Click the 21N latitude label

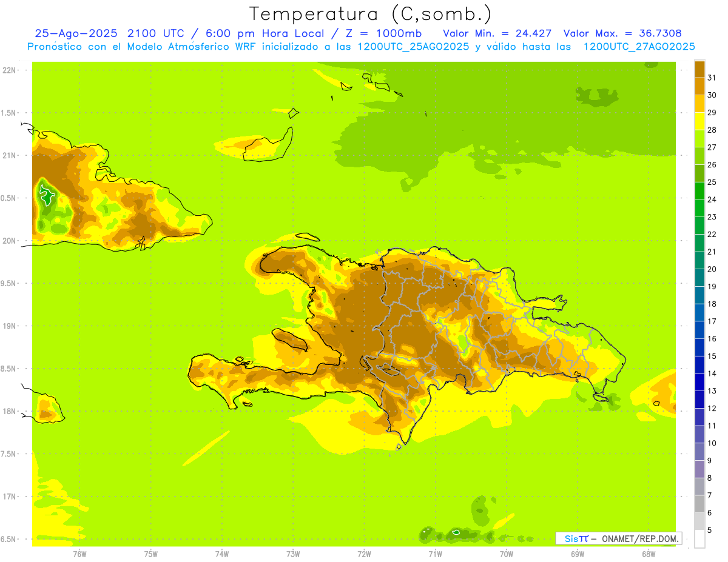[10, 155]
